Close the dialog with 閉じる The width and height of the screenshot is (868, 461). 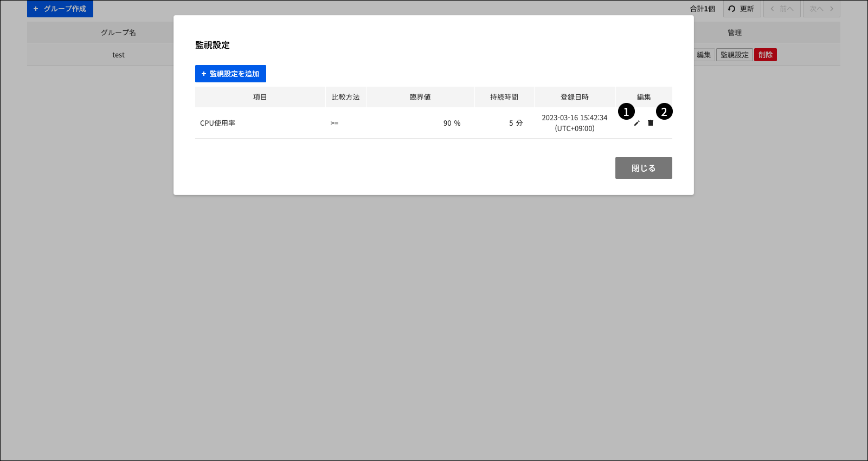[x=644, y=168]
